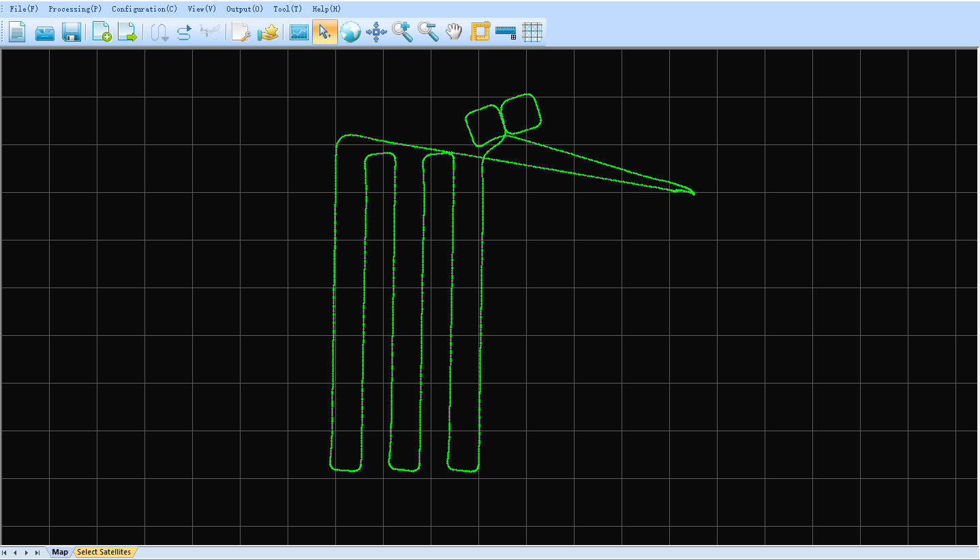Open the chart plot view icon
This screenshot has height=560, width=980.
[x=299, y=32]
